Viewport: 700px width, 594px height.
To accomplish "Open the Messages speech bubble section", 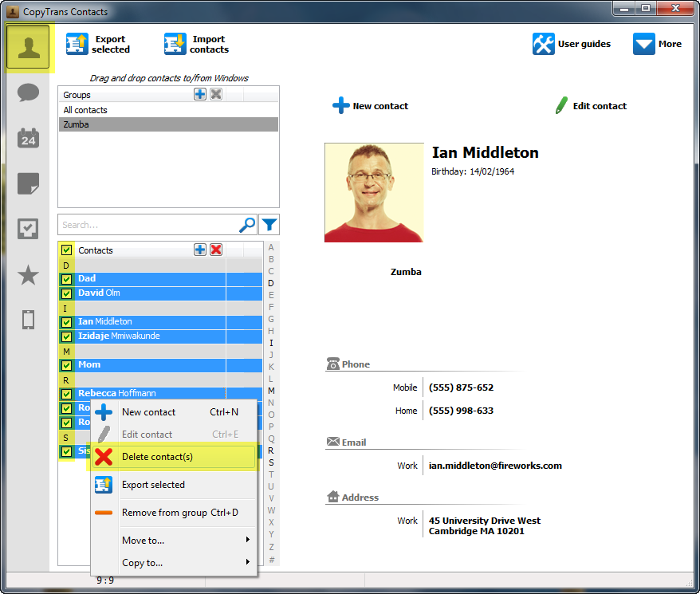I will (28, 92).
